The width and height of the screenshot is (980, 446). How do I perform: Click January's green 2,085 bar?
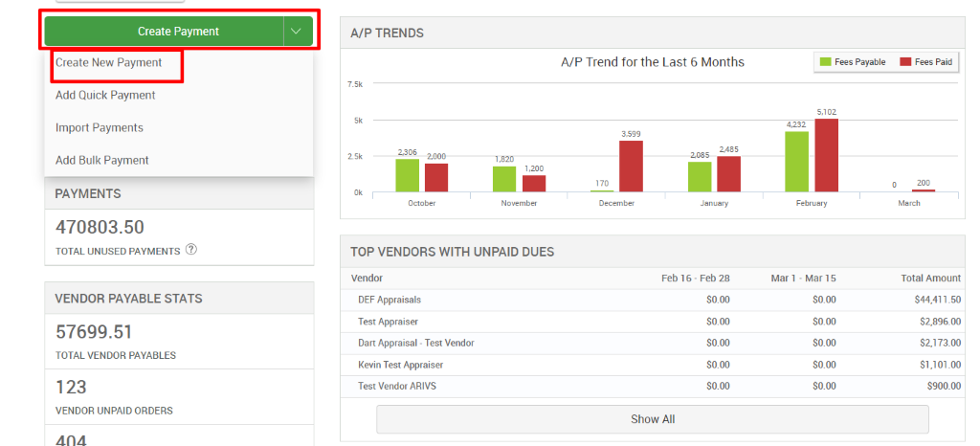tap(700, 177)
